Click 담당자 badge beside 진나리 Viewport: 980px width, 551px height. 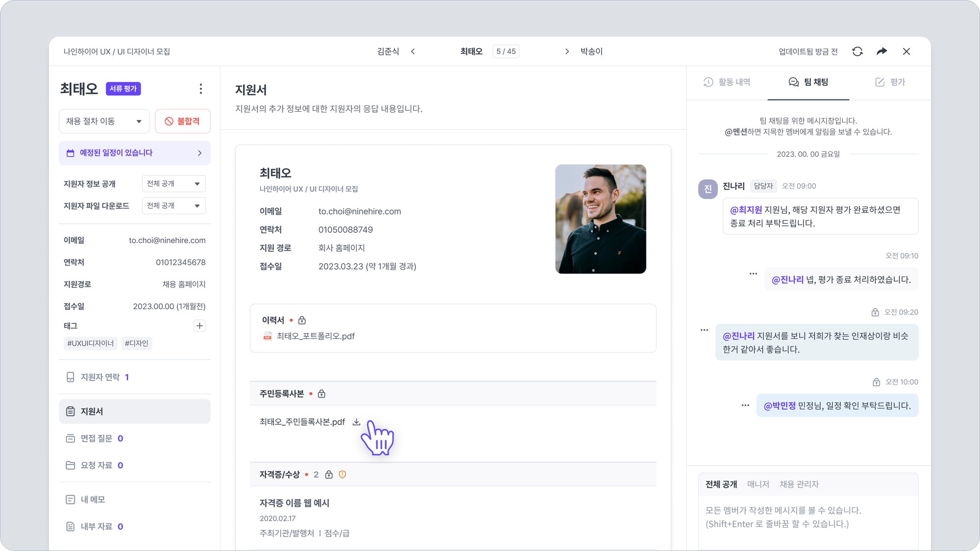click(763, 186)
